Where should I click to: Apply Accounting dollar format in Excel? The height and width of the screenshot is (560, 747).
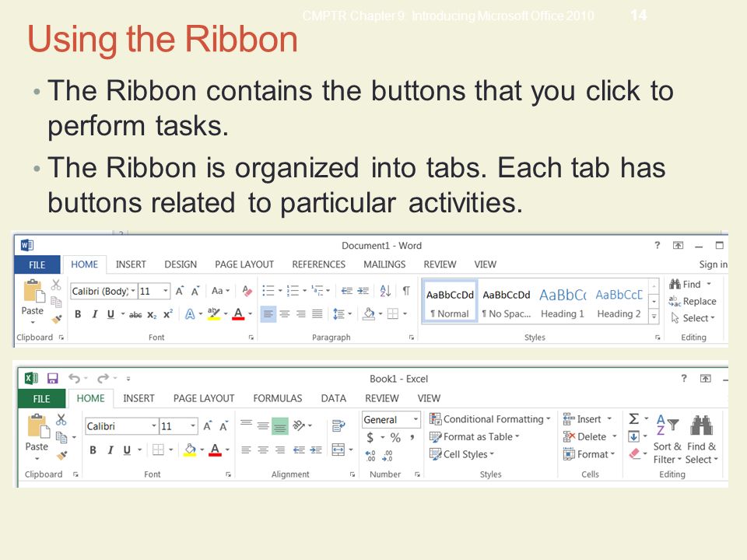[x=370, y=437]
